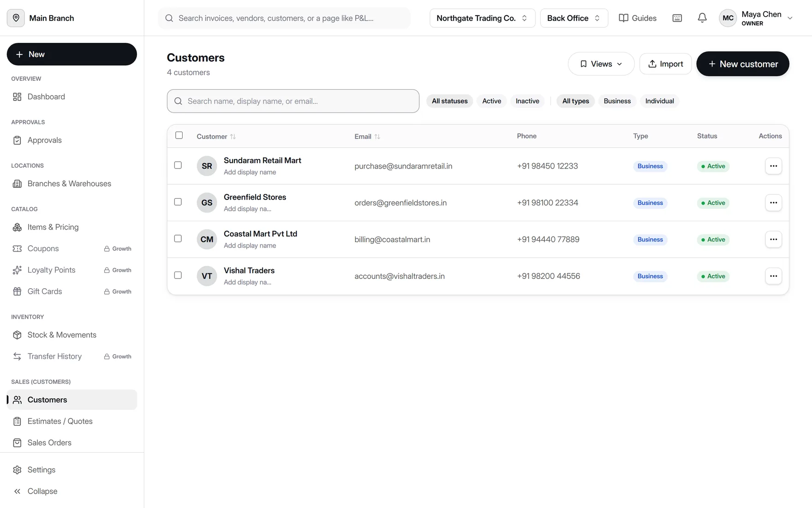Open Northgate Trading Co. company switcher
Image resolution: width=812 pixels, height=508 pixels.
coord(482,18)
